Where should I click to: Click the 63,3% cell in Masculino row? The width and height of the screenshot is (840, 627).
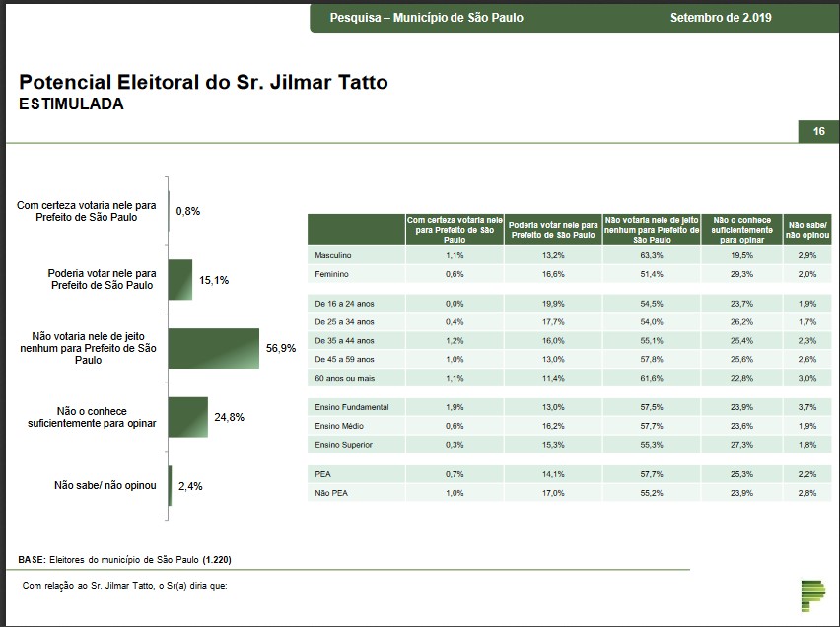tap(651, 255)
